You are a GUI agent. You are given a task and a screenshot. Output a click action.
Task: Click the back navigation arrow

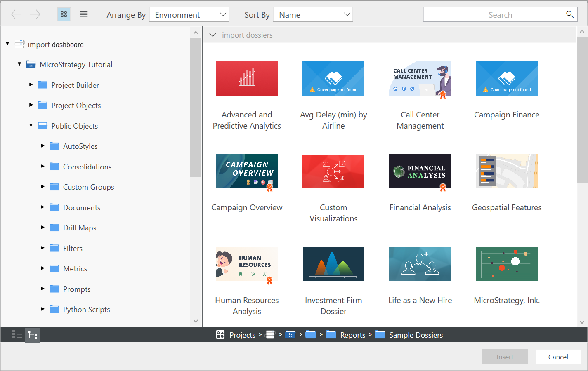pos(17,14)
